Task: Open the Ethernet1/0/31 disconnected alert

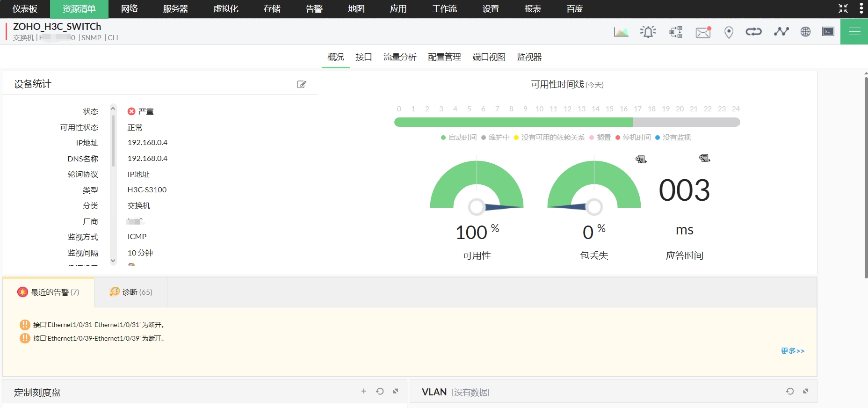Action: tap(99, 325)
